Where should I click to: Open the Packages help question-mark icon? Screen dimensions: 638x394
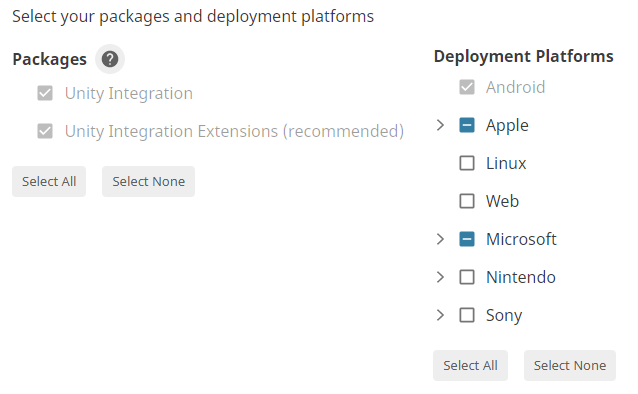tap(110, 59)
